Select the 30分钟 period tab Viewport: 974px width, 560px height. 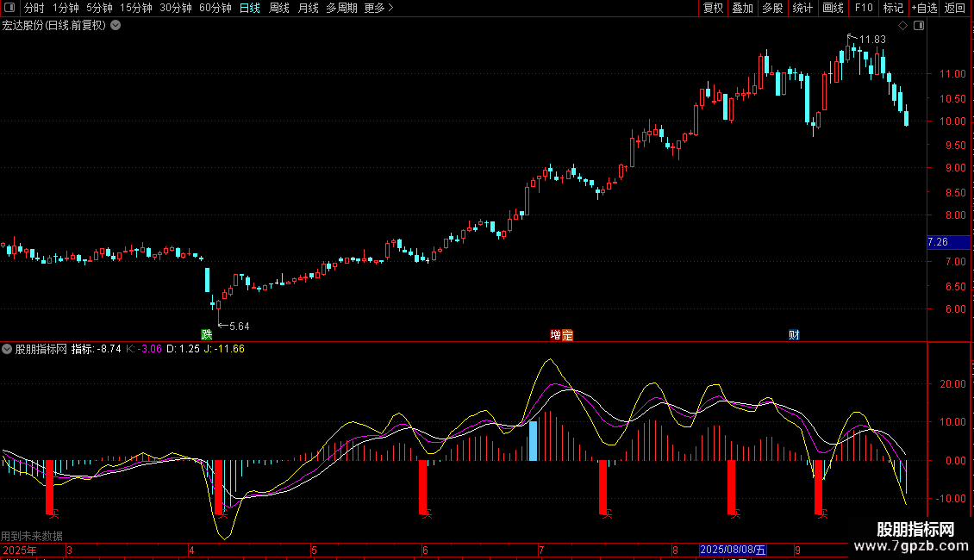pos(176,8)
